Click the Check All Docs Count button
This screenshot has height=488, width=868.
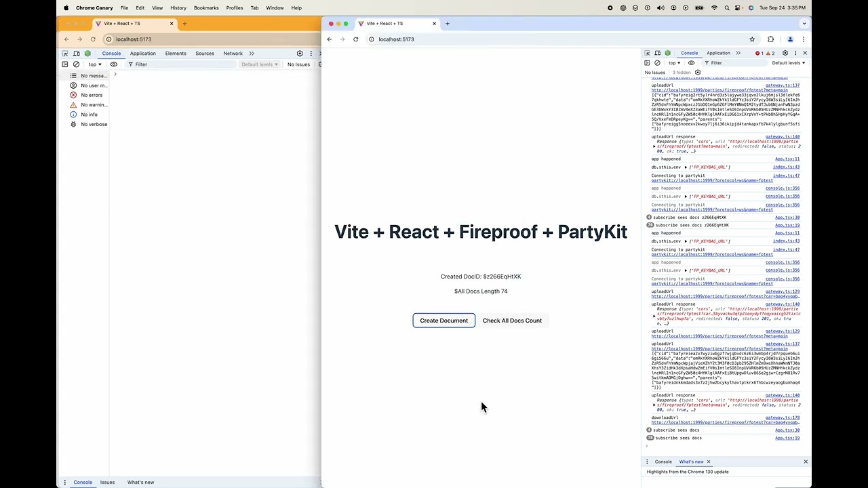coord(512,321)
